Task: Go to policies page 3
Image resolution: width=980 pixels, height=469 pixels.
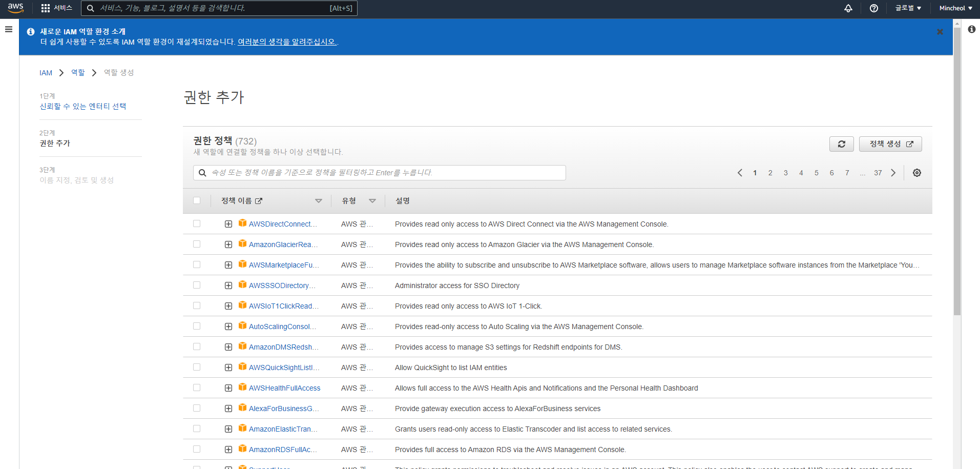Action: (x=785, y=173)
